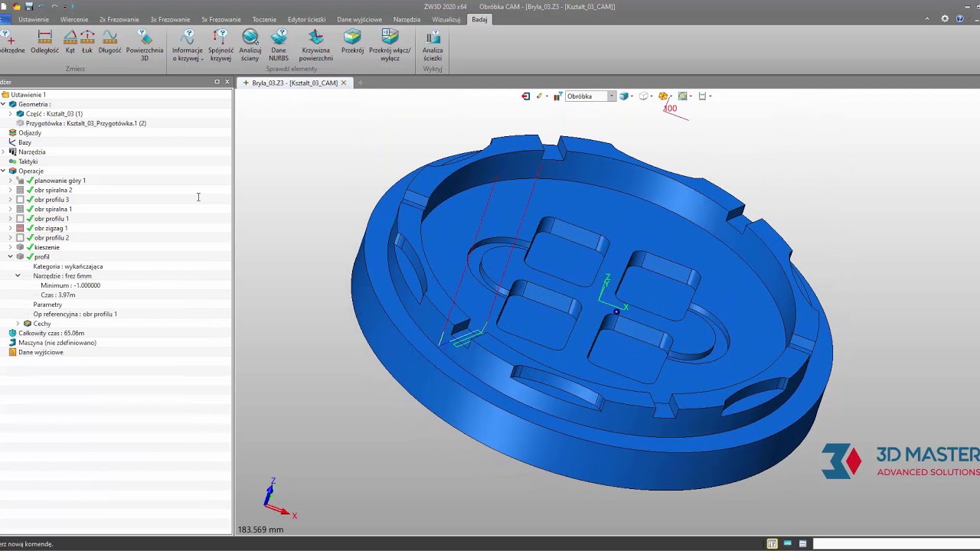Select the Długość length measure tool

tap(109, 41)
